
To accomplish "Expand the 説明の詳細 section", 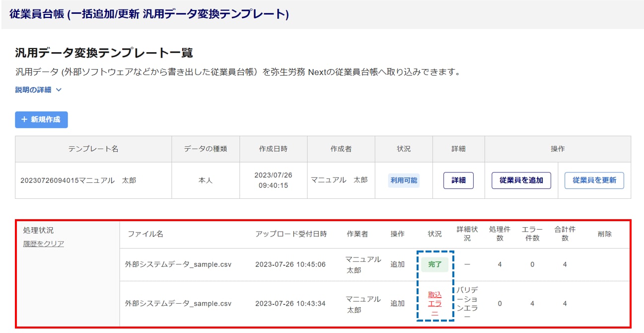I will coord(38,90).
